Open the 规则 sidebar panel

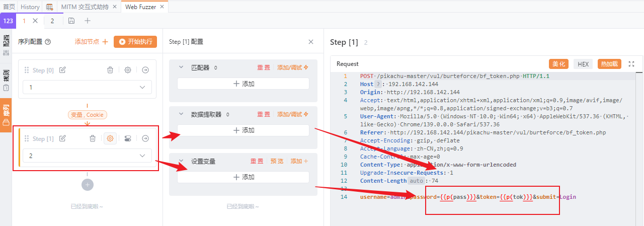(x=6, y=80)
